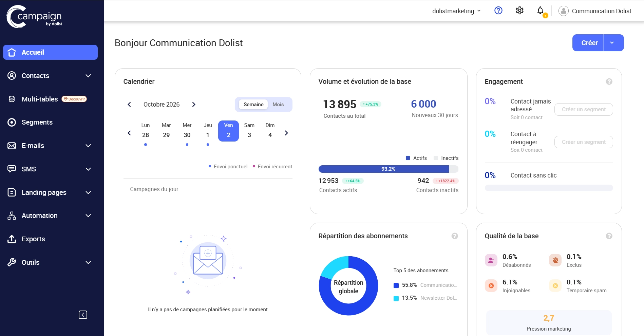Click the Exclus hand icon
Image resolution: width=644 pixels, height=336 pixels.
coord(555,260)
